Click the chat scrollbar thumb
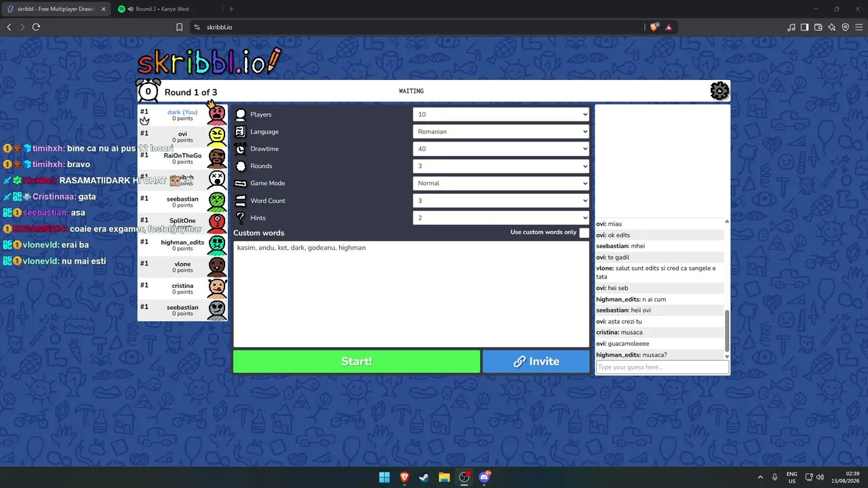The height and width of the screenshot is (488, 868). [727, 331]
